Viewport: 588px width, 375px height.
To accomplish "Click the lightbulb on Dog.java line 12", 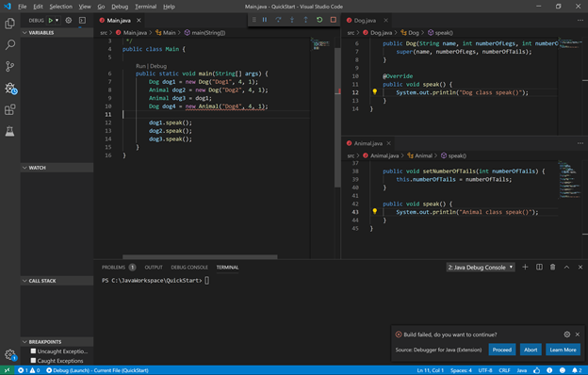I will click(375, 92).
